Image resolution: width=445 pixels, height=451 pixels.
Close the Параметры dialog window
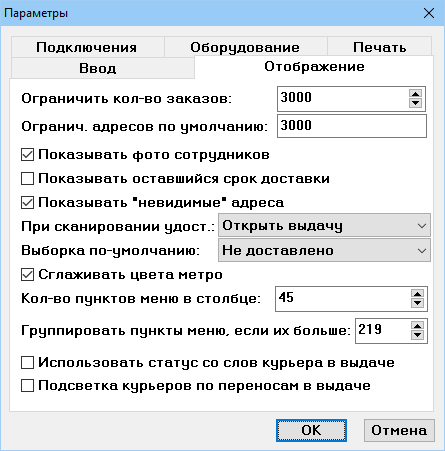pyautogui.click(x=429, y=13)
